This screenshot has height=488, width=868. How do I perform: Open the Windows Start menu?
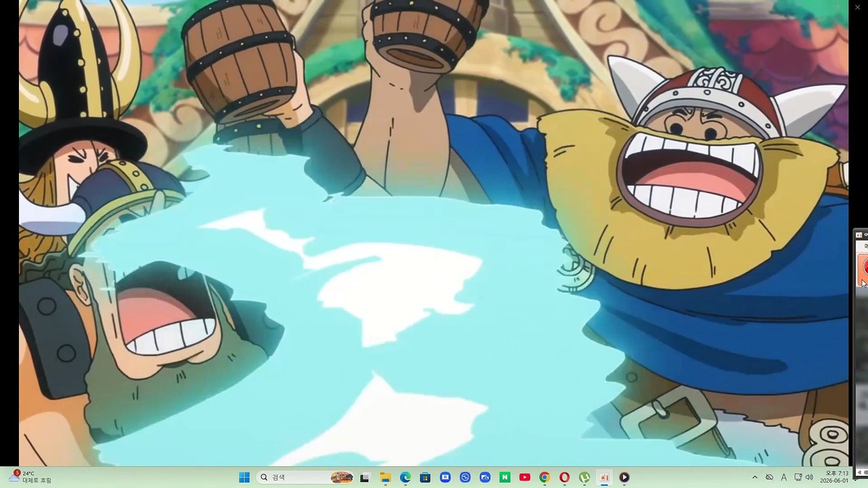tap(244, 478)
